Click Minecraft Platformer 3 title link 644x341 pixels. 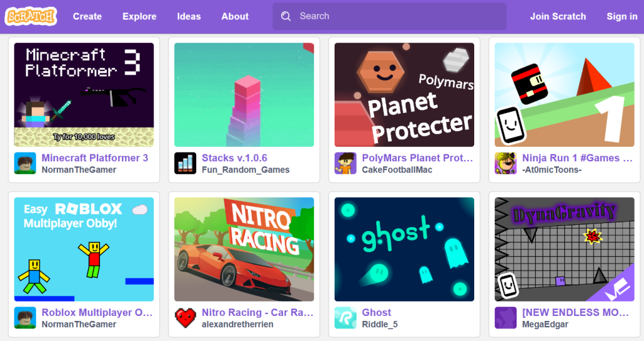pyautogui.click(x=95, y=158)
